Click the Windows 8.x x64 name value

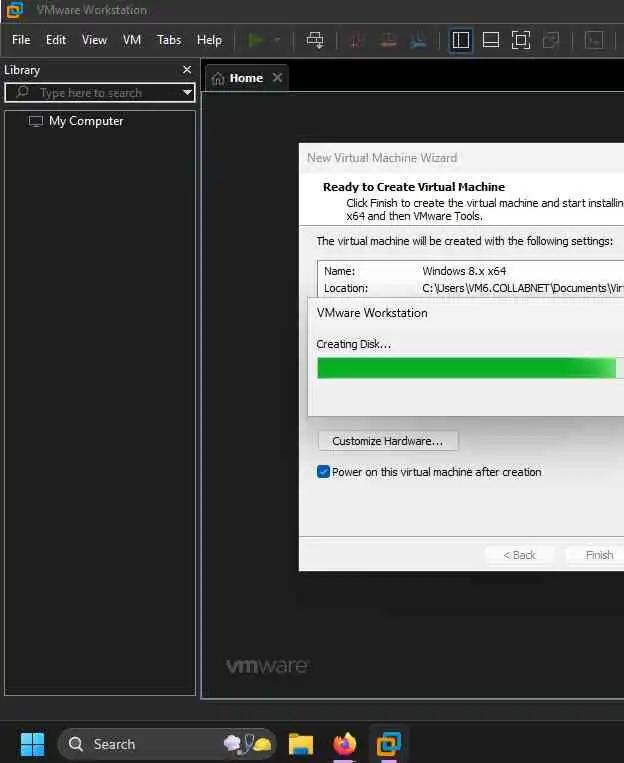(464, 271)
